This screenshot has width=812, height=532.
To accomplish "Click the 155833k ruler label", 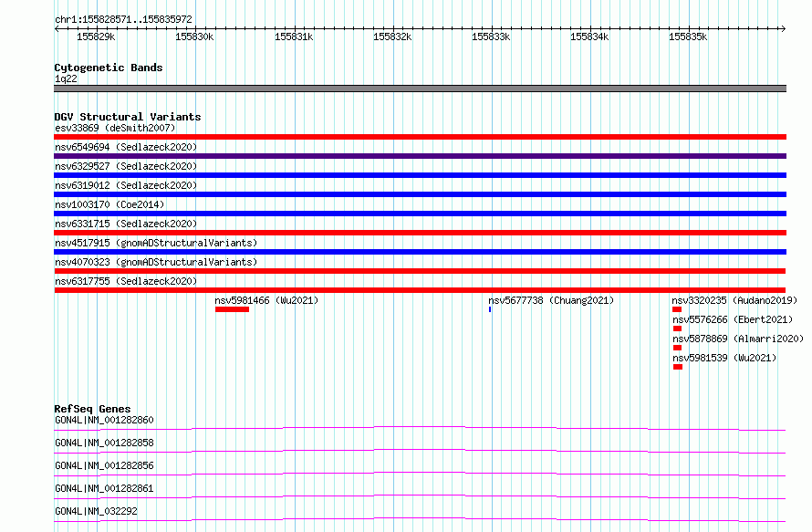I will 491,37.
